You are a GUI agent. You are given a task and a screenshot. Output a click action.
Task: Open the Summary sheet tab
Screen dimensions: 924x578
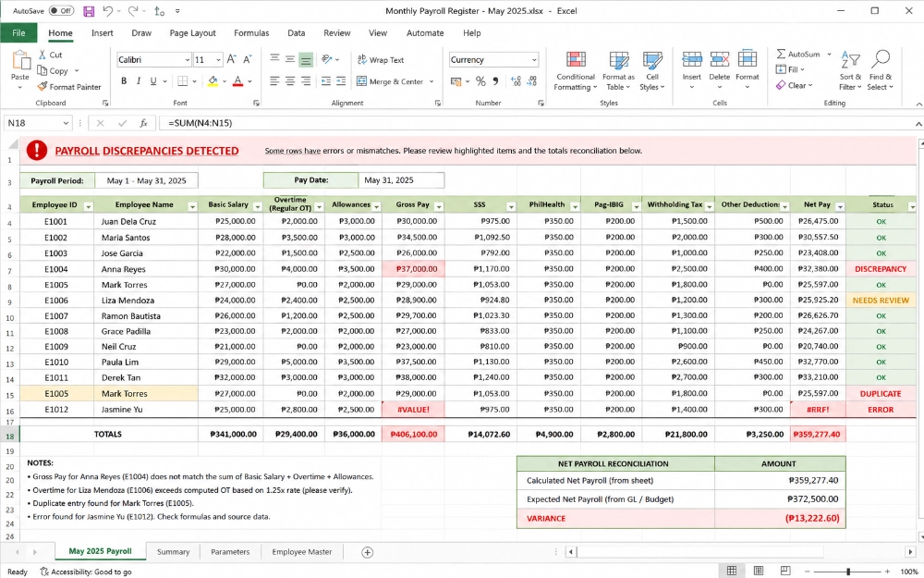point(174,552)
